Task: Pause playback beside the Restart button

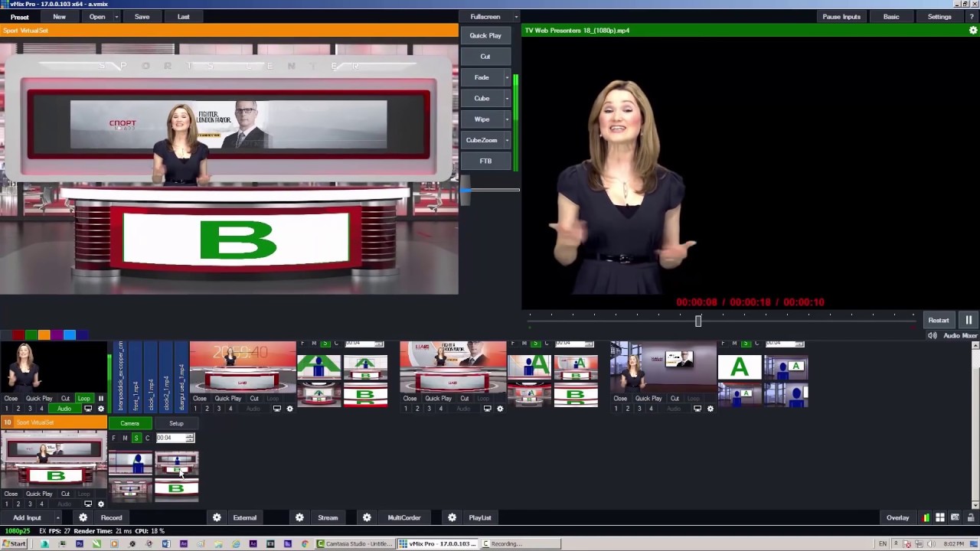Action: (x=969, y=320)
